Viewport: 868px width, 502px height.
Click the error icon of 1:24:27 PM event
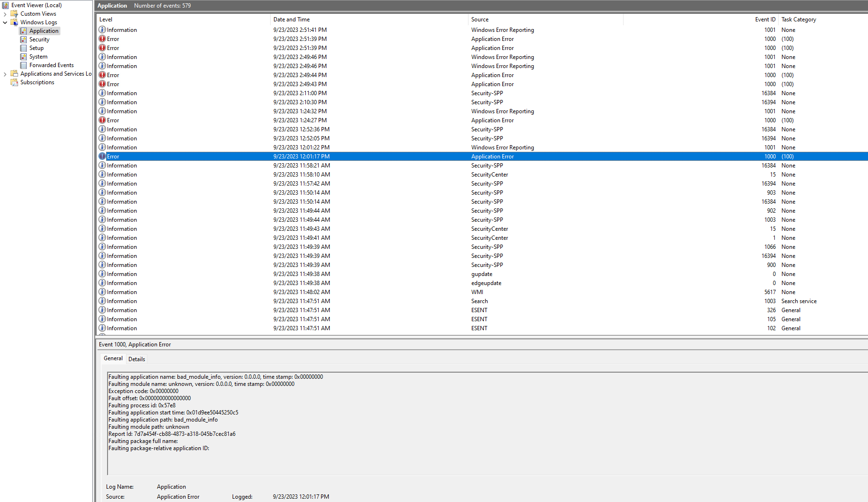[102, 120]
